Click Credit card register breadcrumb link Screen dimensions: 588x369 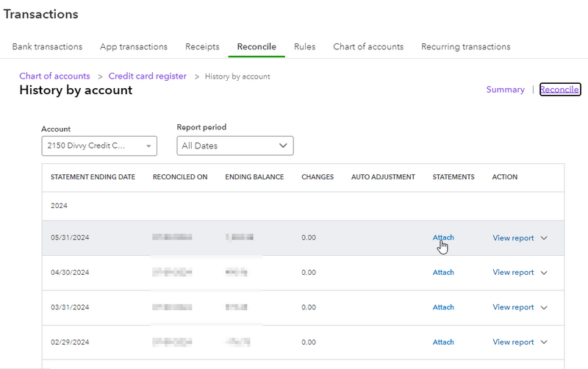pos(147,76)
